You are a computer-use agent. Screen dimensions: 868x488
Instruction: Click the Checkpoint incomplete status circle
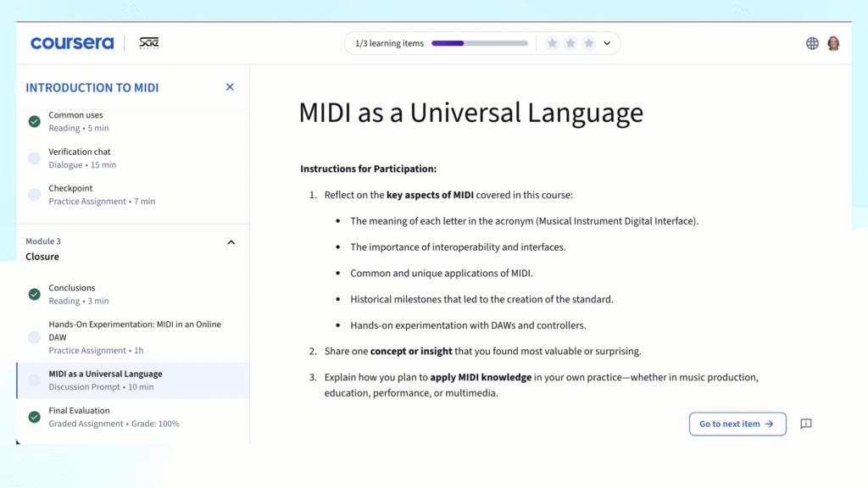(34, 195)
